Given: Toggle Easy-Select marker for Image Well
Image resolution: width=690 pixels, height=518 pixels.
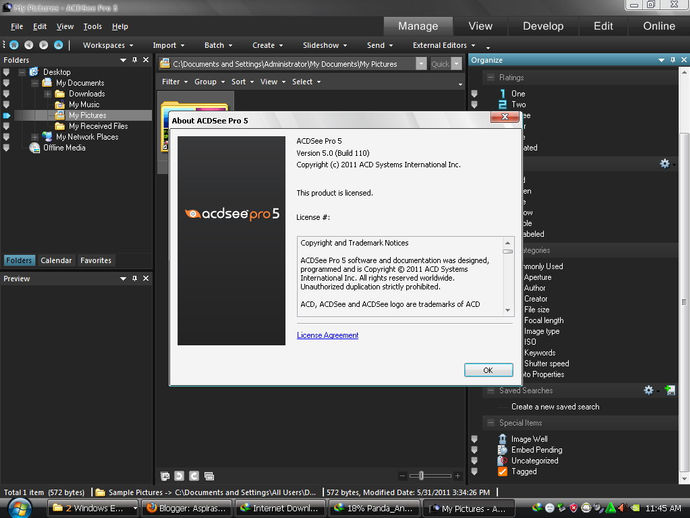Looking at the screenshot, I should click(474, 439).
